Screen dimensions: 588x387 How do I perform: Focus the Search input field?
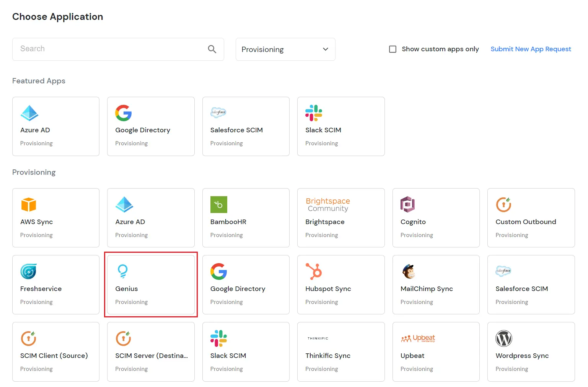coord(118,49)
